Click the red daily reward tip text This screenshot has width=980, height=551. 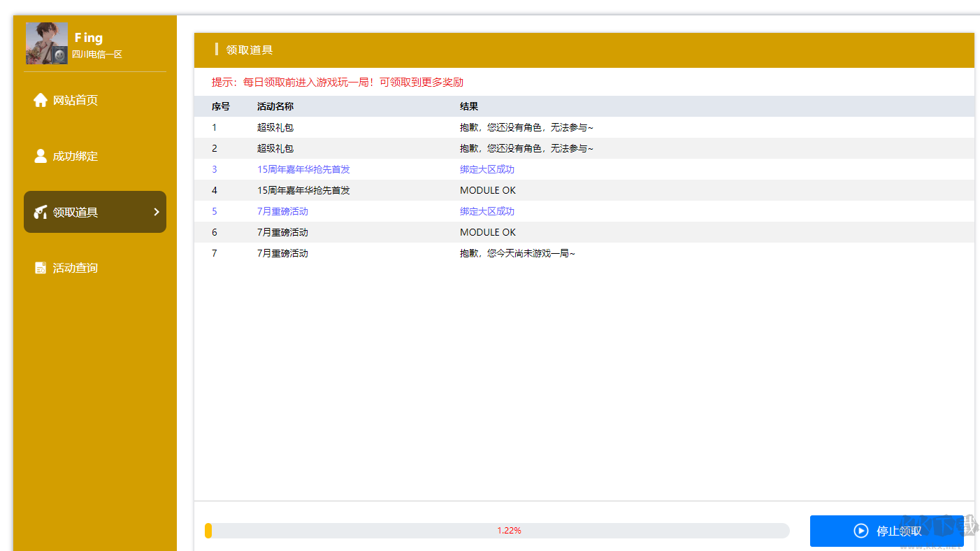click(338, 82)
